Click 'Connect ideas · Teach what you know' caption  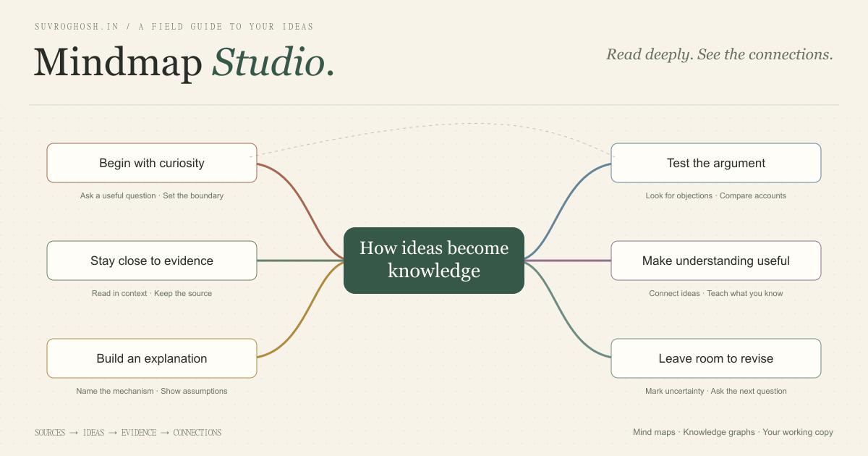(716, 293)
